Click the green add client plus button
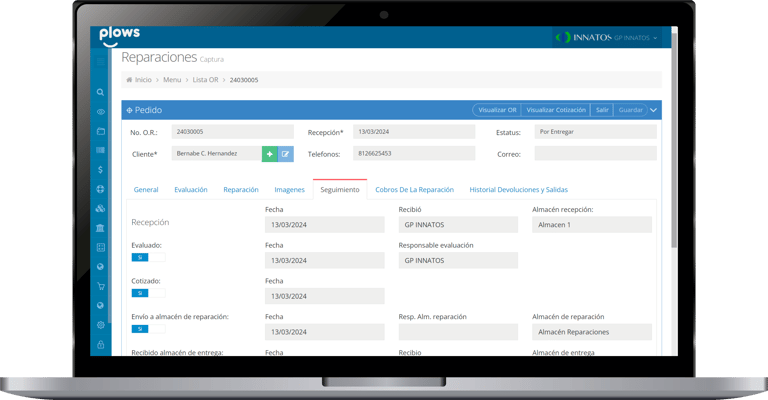 click(x=269, y=154)
